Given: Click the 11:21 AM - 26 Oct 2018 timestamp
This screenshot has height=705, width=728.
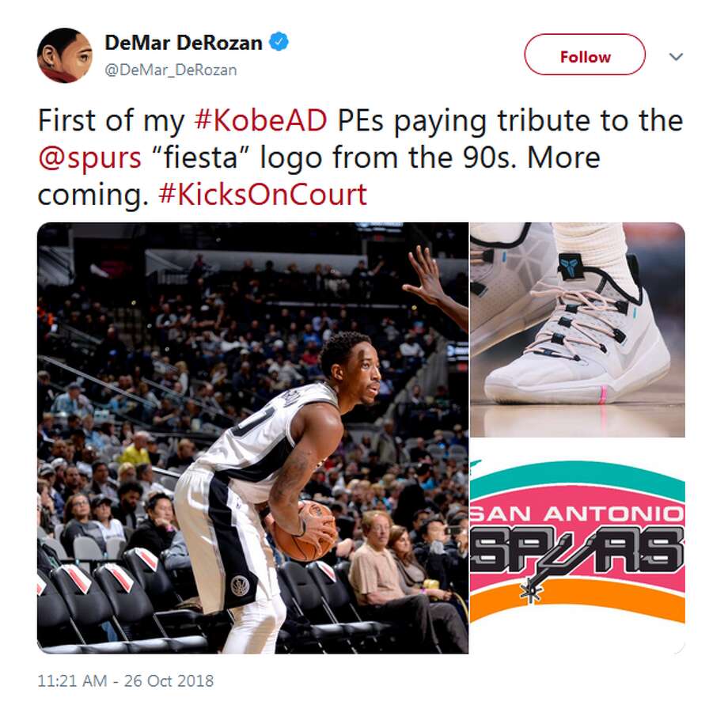Looking at the screenshot, I should pos(125,680).
